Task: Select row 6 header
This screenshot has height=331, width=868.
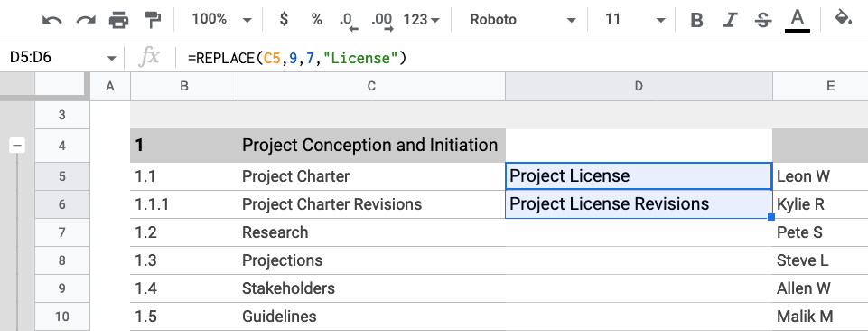Action: click(62, 204)
